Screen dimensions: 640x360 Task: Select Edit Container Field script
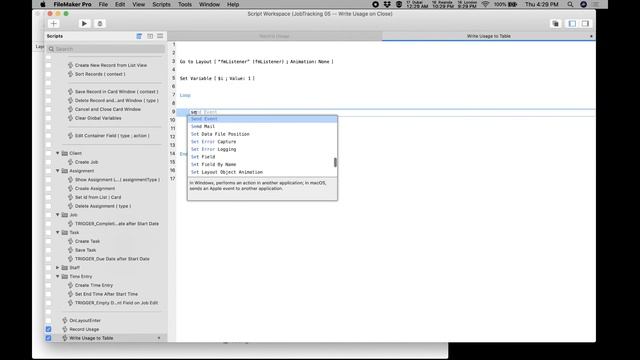[112, 136]
